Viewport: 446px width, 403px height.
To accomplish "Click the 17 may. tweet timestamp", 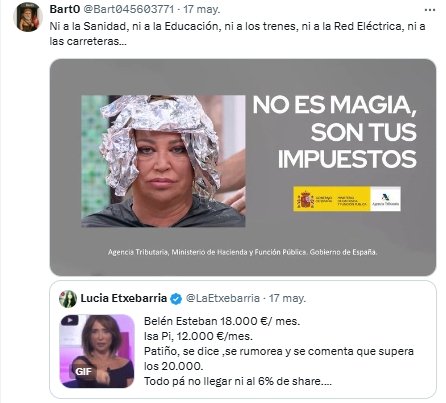I will pyautogui.click(x=202, y=9).
